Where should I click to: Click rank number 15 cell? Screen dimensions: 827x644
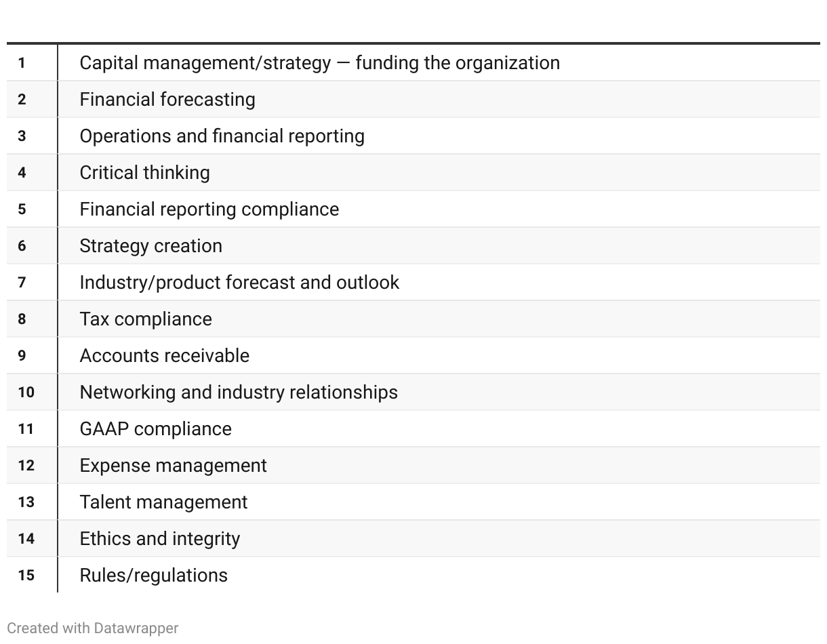(32, 575)
